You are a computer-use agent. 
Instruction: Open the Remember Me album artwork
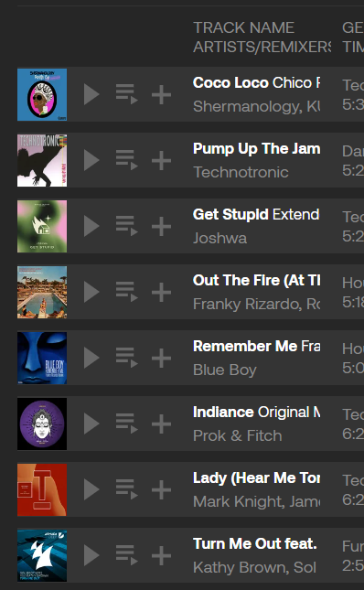[42, 358]
